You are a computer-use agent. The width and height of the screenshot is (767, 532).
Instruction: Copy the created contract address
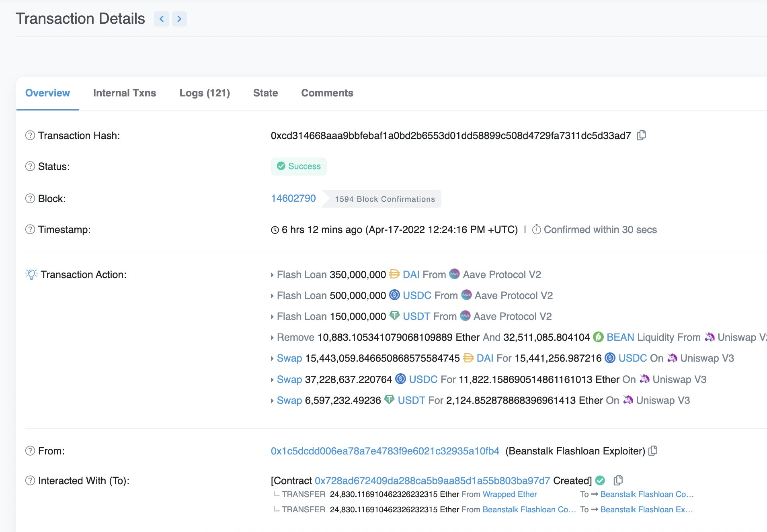click(618, 480)
